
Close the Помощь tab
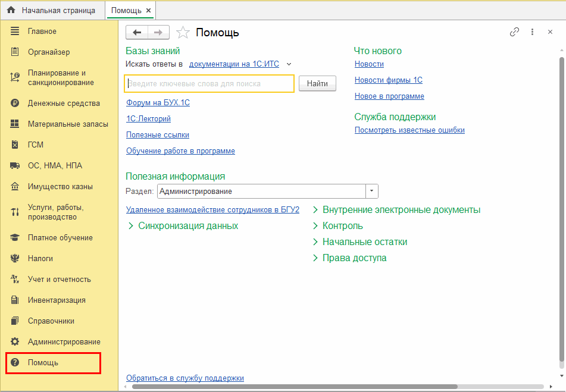(148, 10)
